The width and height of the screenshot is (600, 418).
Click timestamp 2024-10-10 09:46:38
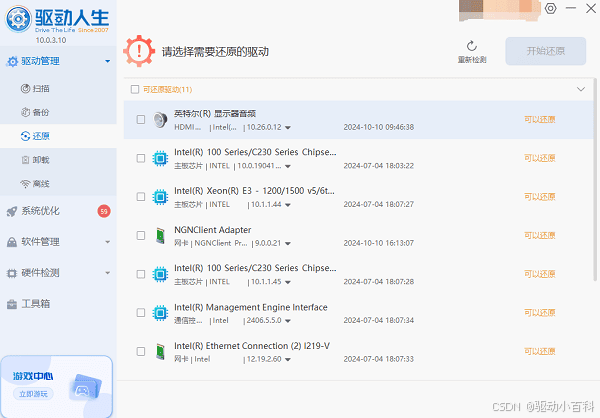point(378,127)
